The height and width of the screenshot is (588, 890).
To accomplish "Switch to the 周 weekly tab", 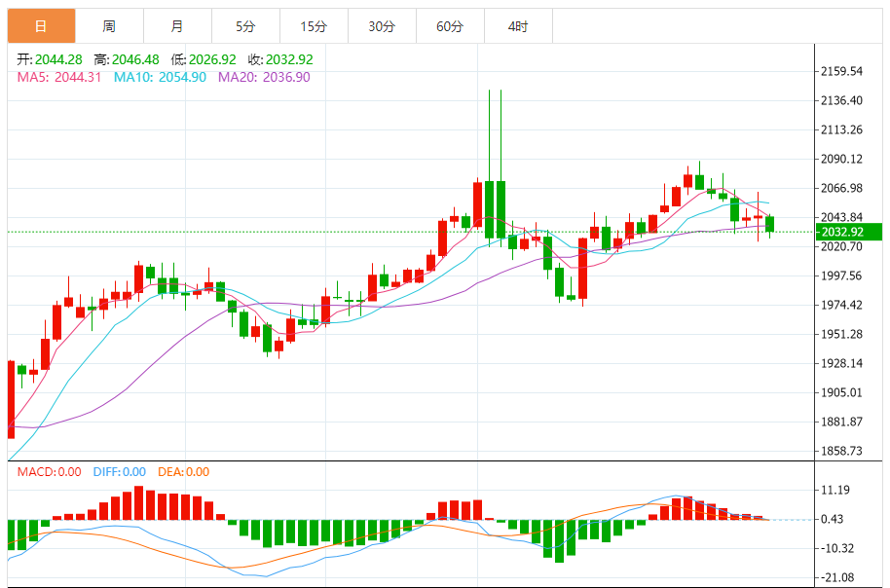I will [110, 26].
